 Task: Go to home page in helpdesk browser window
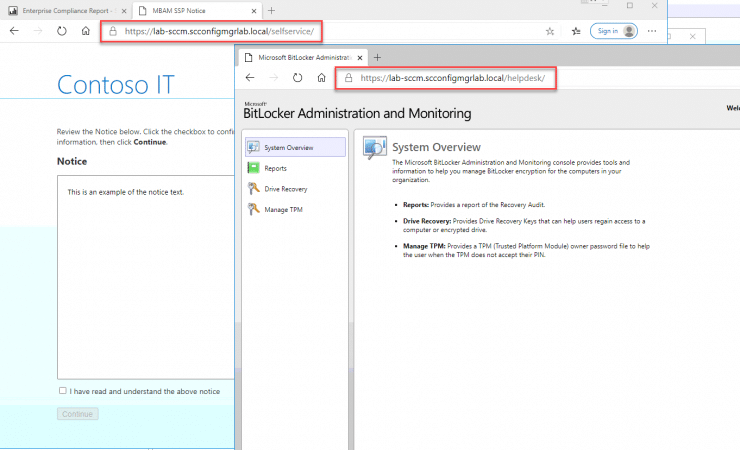(x=321, y=78)
